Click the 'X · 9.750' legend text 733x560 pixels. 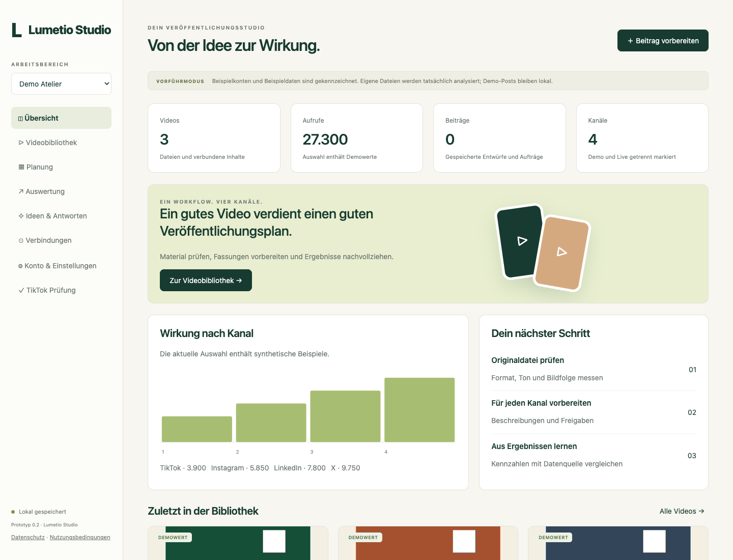click(346, 468)
